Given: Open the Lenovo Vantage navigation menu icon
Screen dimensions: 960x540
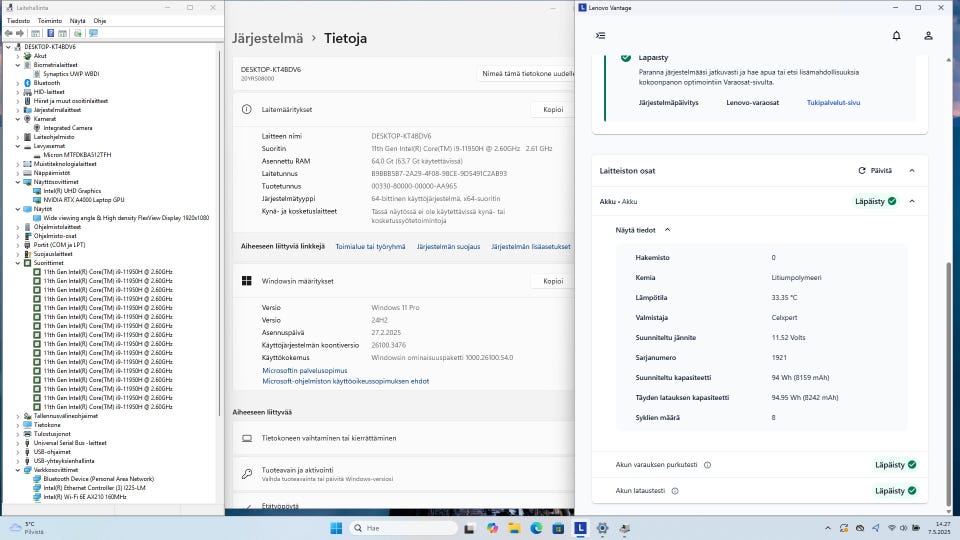Looking at the screenshot, I should (x=600, y=35).
